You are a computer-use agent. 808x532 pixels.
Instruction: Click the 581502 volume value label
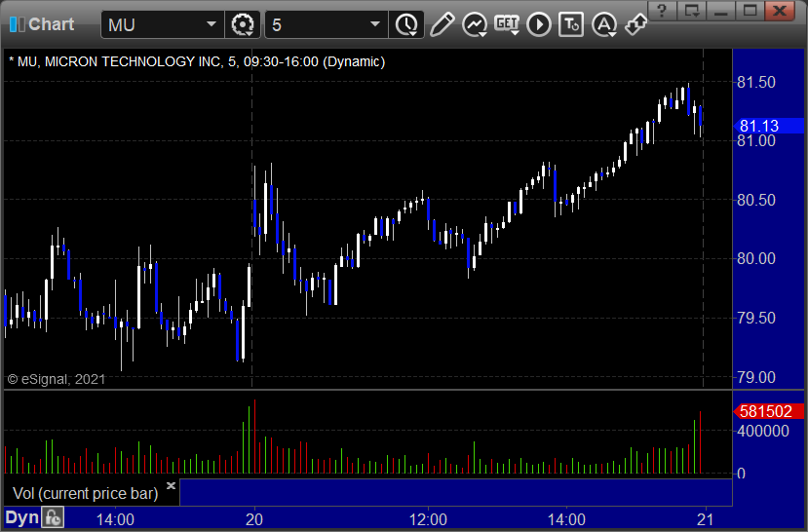pyautogui.click(x=767, y=411)
